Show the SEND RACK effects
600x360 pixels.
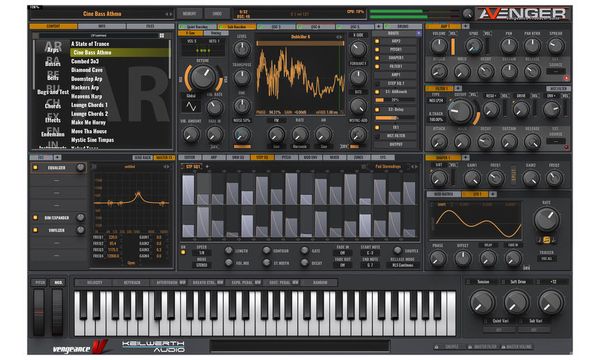pos(142,158)
